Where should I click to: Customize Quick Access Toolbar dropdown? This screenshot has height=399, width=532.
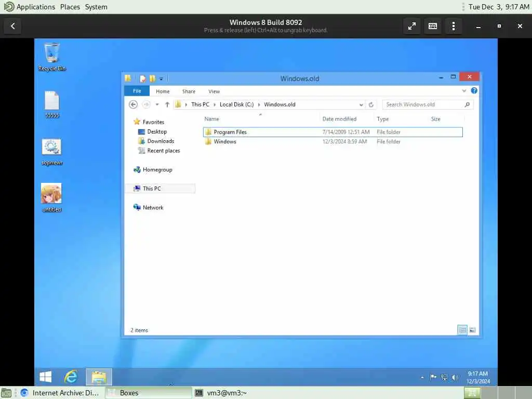161,79
